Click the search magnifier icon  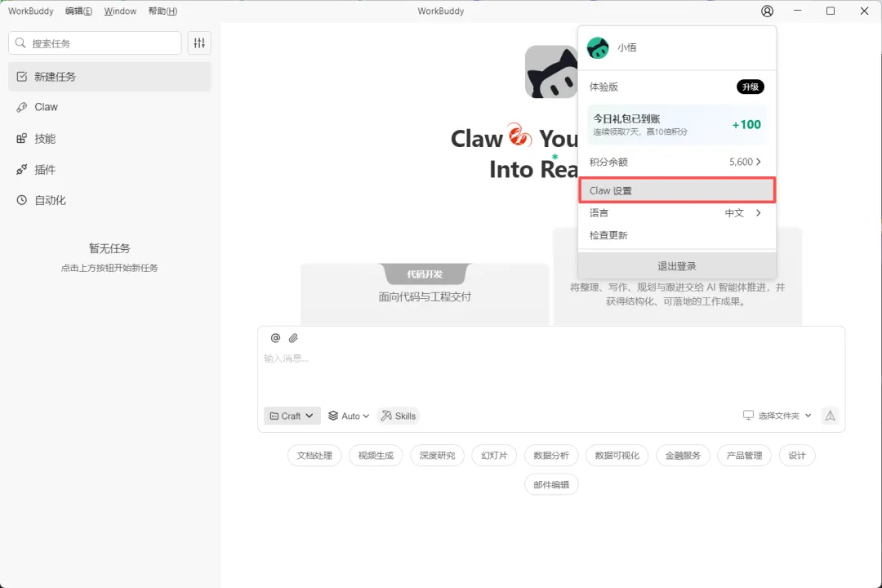pos(20,43)
